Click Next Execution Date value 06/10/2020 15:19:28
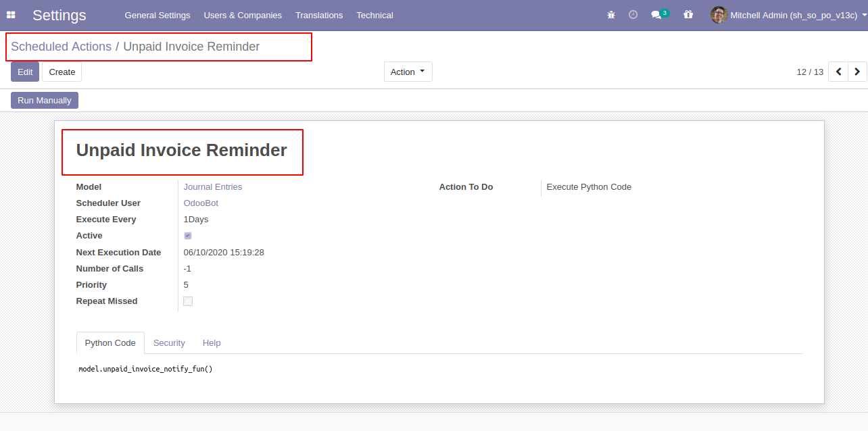The width and height of the screenshot is (868, 431). pos(224,253)
